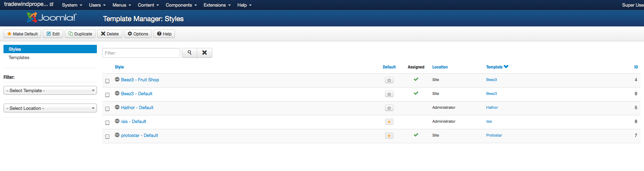Open site preview link tradewindprope...

[x=29, y=4]
